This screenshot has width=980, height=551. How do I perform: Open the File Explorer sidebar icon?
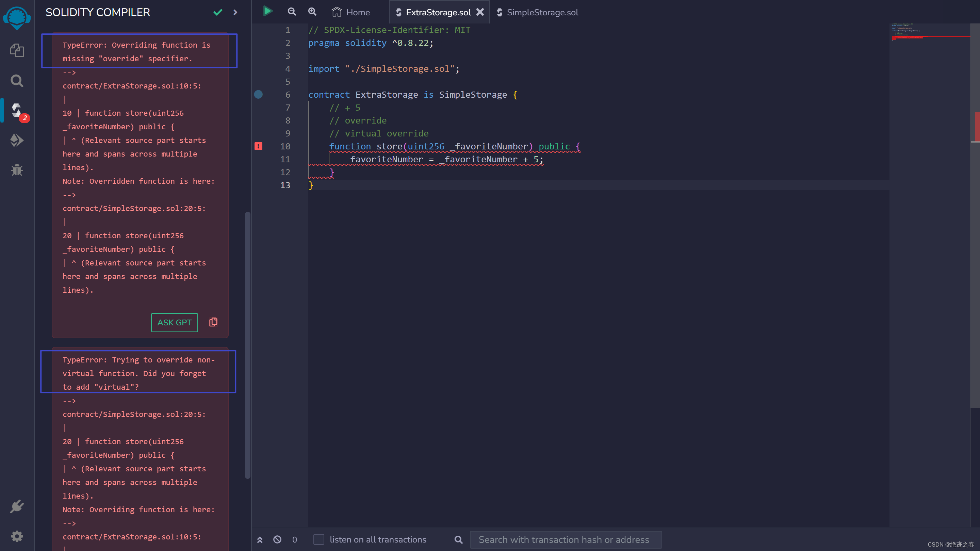pyautogui.click(x=17, y=50)
